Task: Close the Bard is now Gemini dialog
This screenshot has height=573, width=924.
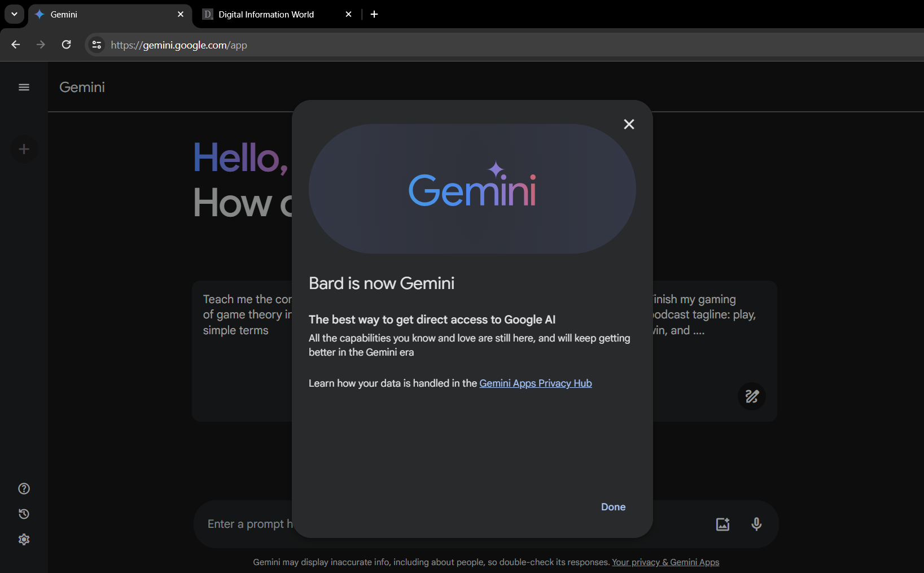Action: 629,124
